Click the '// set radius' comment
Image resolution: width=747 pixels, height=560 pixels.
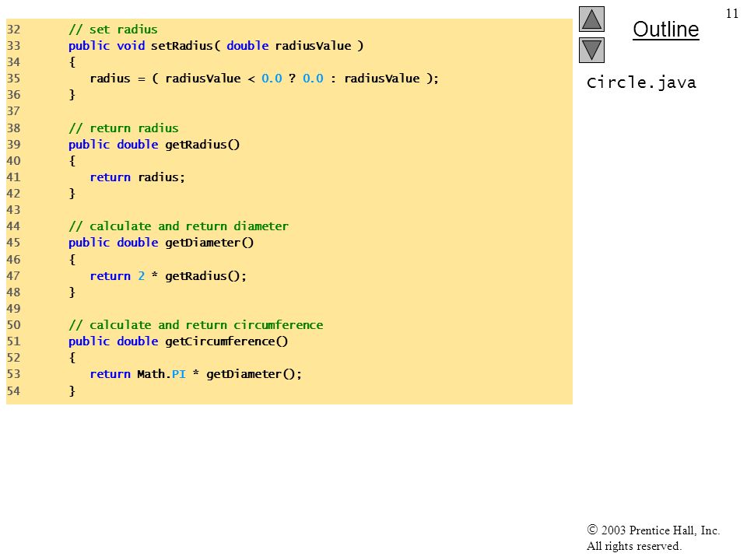pos(113,30)
